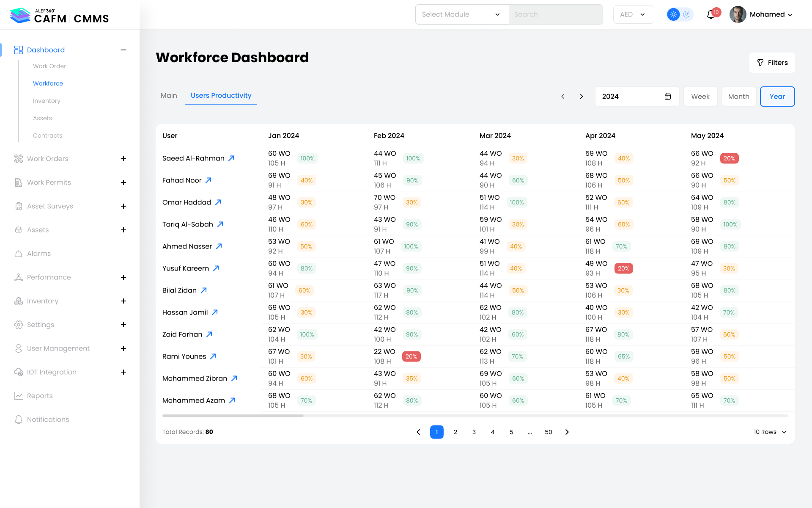Click the calendar icon in year field
This screenshot has height=508, width=812.
[x=668, y=97]
